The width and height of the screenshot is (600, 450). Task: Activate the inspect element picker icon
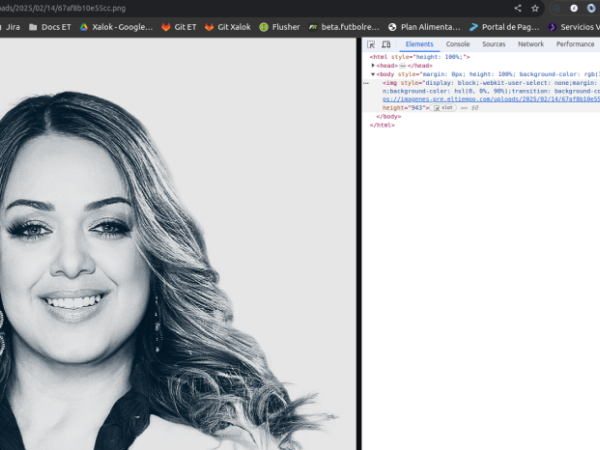(x=371, y=45)
